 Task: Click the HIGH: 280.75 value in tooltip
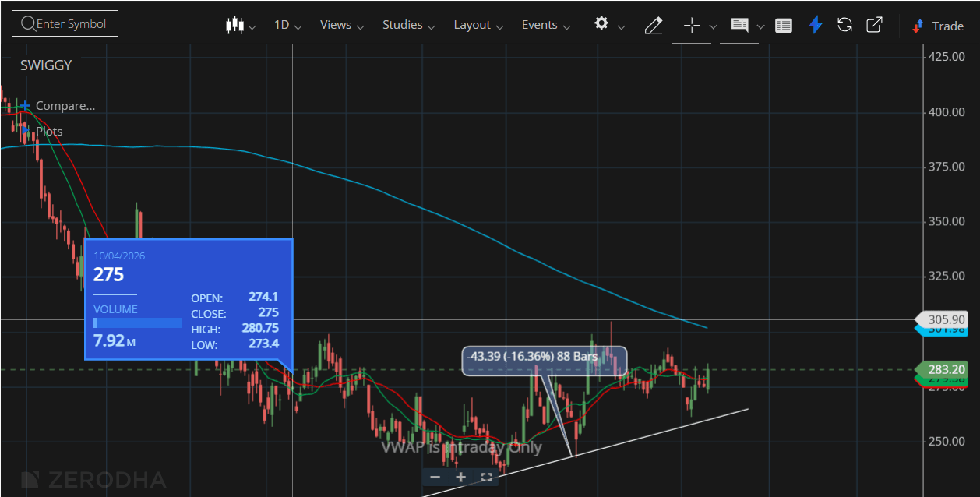pyautogui.click(x=260, y=329)
